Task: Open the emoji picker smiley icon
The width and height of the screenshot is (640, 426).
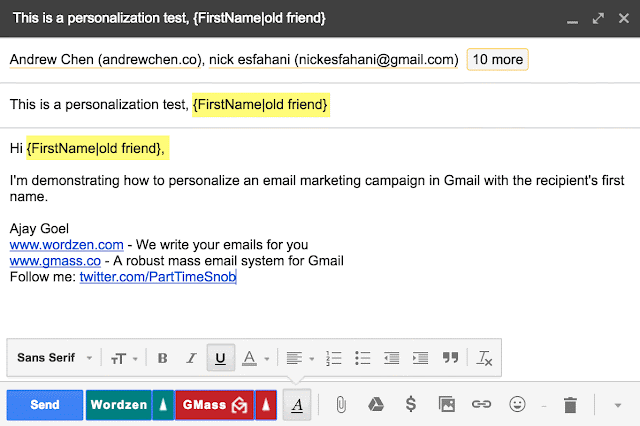Action: pyautogui.click(x=517, y=405)
